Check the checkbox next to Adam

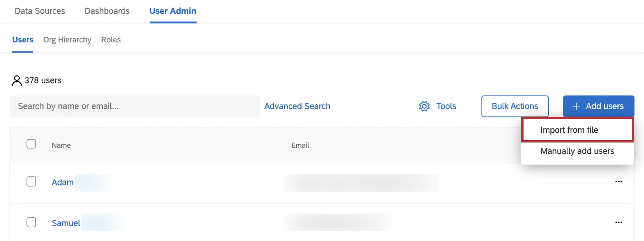click(31, 182)
